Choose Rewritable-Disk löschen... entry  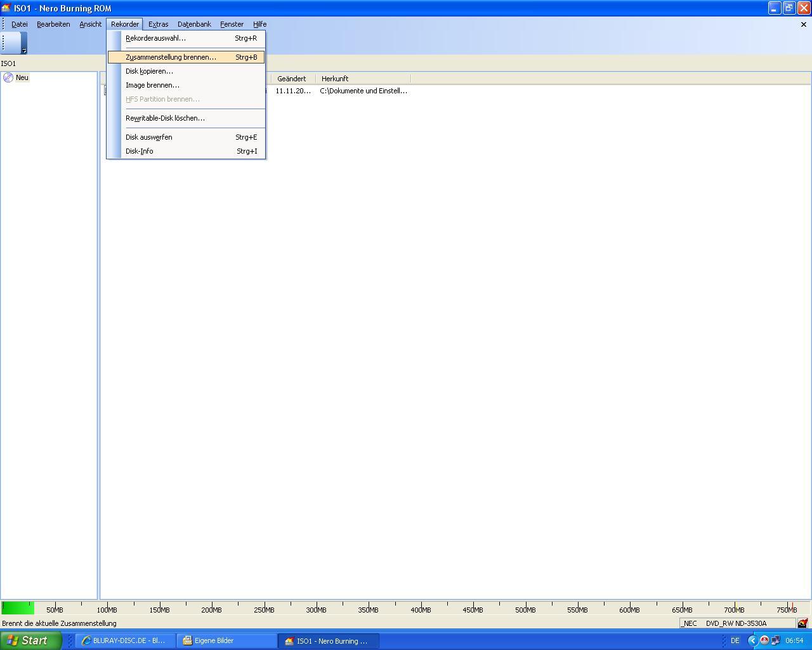(186, 118)
